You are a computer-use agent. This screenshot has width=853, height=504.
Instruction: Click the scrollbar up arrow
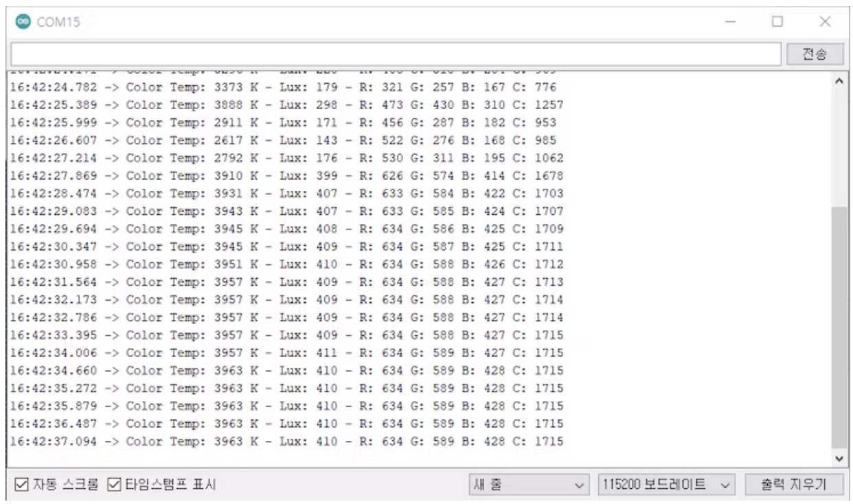coord(837,81)
